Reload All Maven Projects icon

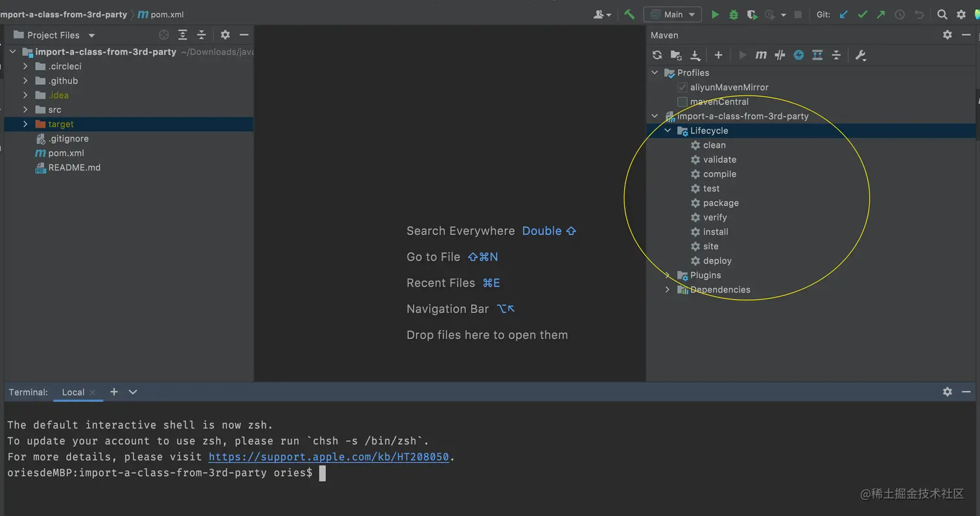(657, 55)
